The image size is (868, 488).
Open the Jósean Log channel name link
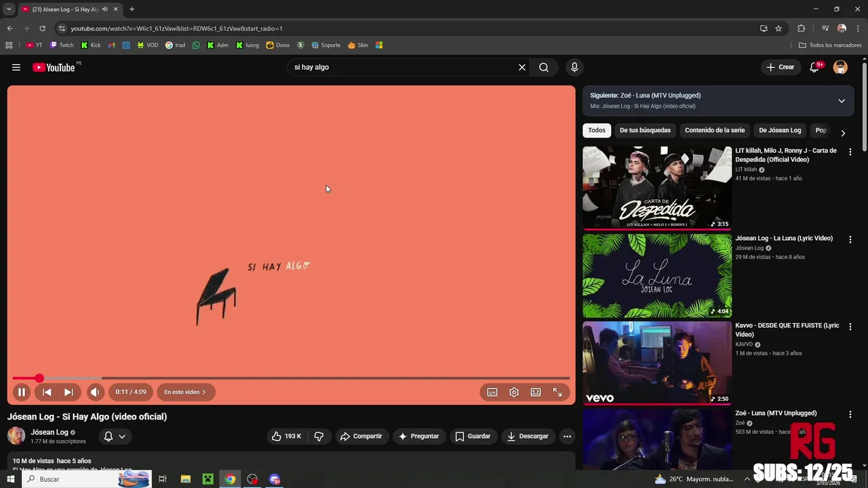click(50, 432)
